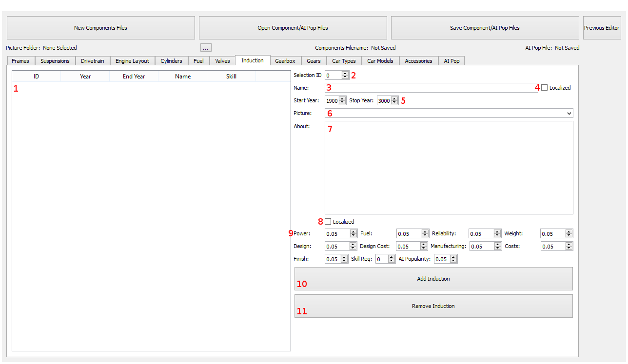Increase the Skill Req spinner value
The width and height of the screenshot is (628, 364).
click(x=392, y=257)
